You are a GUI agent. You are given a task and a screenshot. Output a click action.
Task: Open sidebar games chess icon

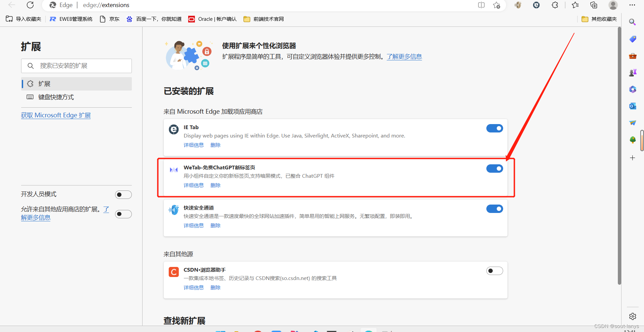633,72
